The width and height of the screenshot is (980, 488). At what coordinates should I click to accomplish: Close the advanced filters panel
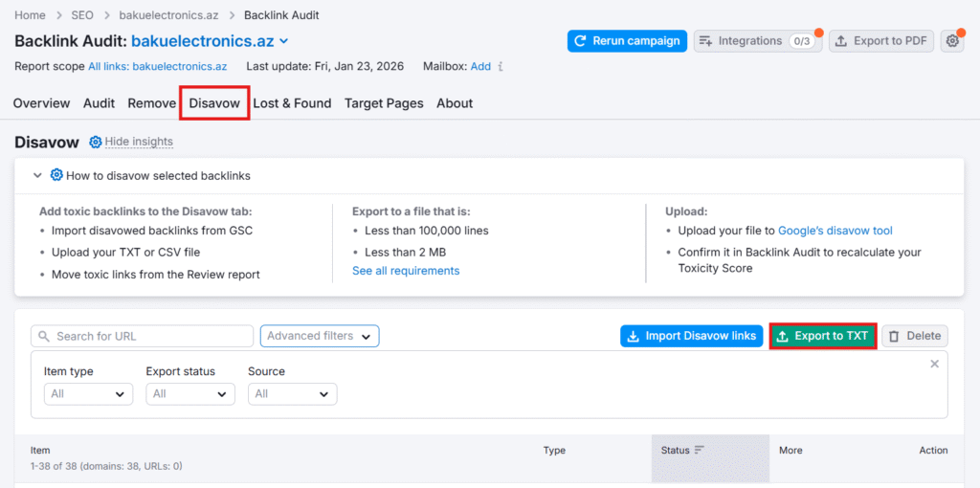(935, 364)
